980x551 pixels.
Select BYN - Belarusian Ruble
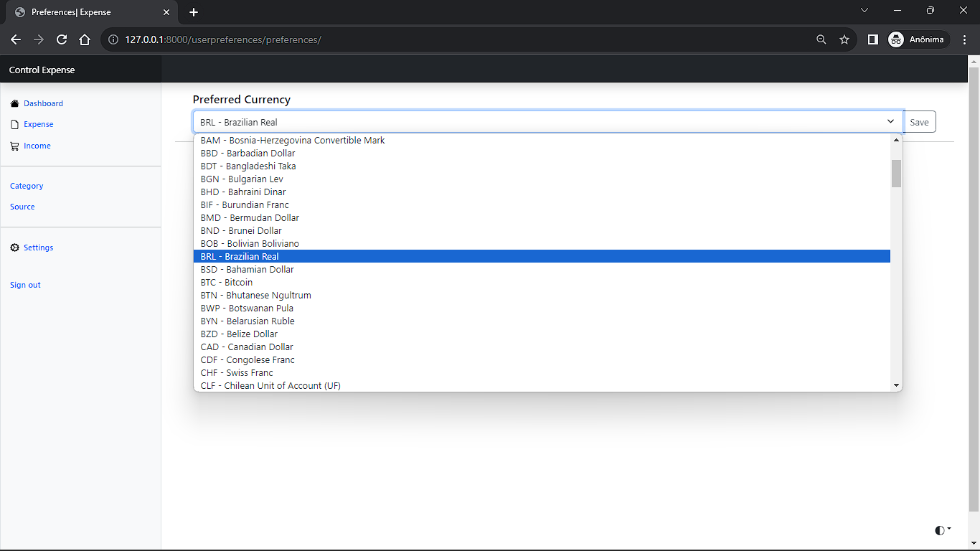pyautogui.click(x=542, y=321)
